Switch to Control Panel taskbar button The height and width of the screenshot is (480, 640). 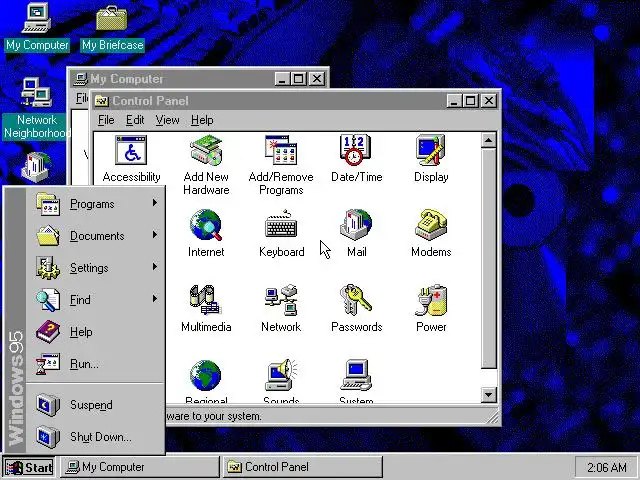tap(302, 467)
